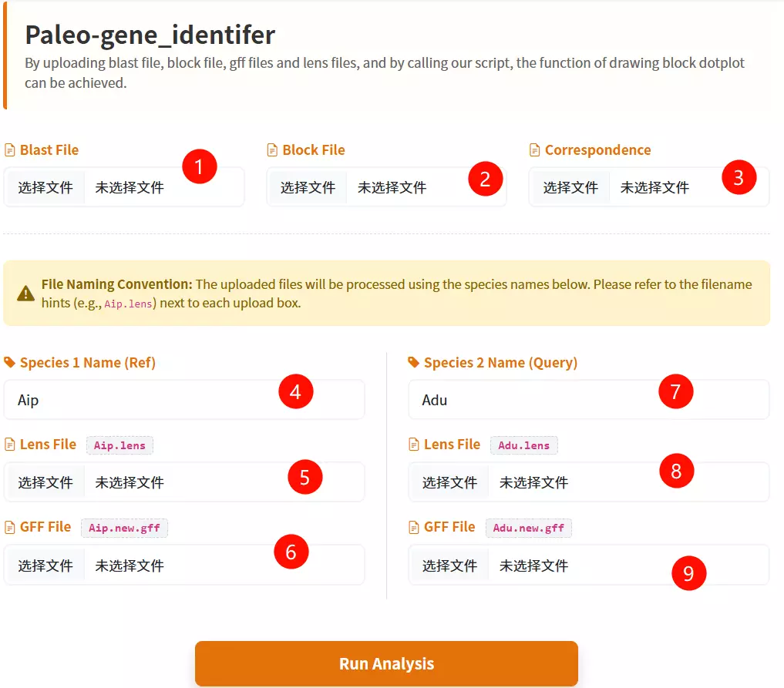
Task: Click the choose-file button under Species 2 GFF File
Action: click(449, 565)
